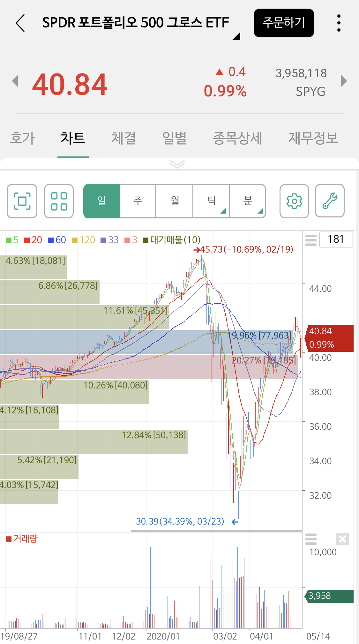
Task: Open fullscreen chart view icon
Action: [x=22, y=201]
